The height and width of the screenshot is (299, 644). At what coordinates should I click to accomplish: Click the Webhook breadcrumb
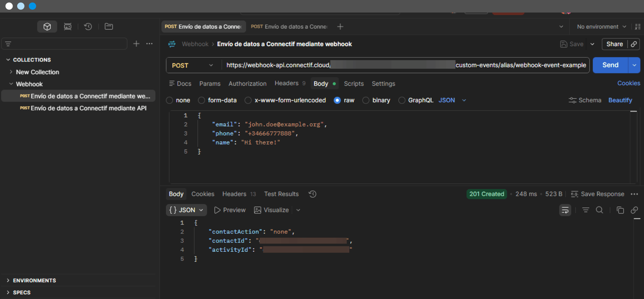pos(195,44)
